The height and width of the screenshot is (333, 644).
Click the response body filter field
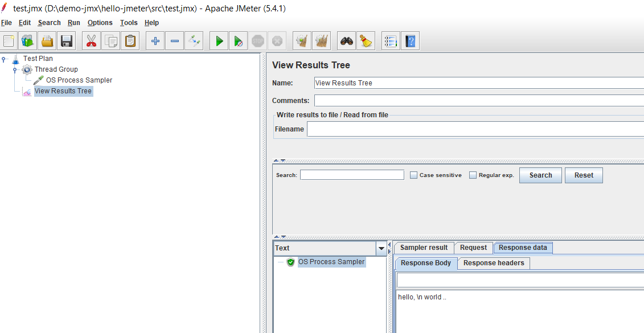520,281
